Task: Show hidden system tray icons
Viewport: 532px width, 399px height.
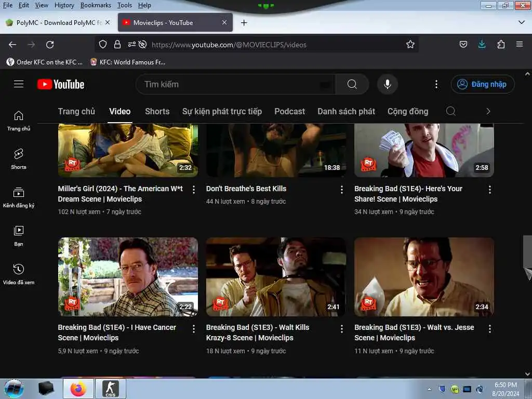Action: coord(429,389)
